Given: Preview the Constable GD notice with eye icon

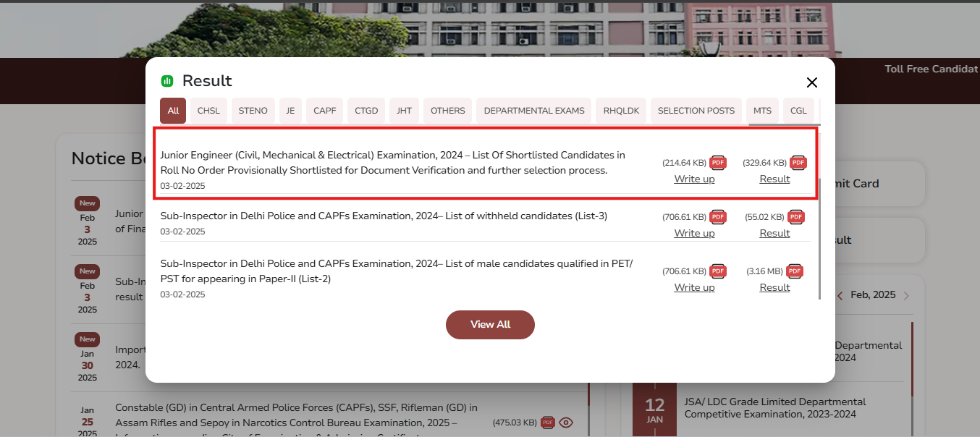Looking at the screenshot, I should (x=566, y=423).
